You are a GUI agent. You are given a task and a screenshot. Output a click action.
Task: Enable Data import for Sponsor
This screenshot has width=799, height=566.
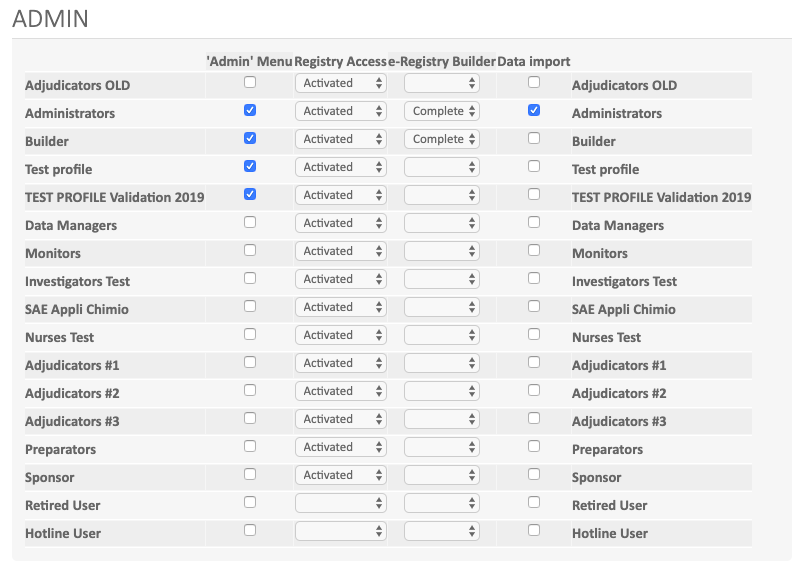pyautogui.click(x=534, y=474)
